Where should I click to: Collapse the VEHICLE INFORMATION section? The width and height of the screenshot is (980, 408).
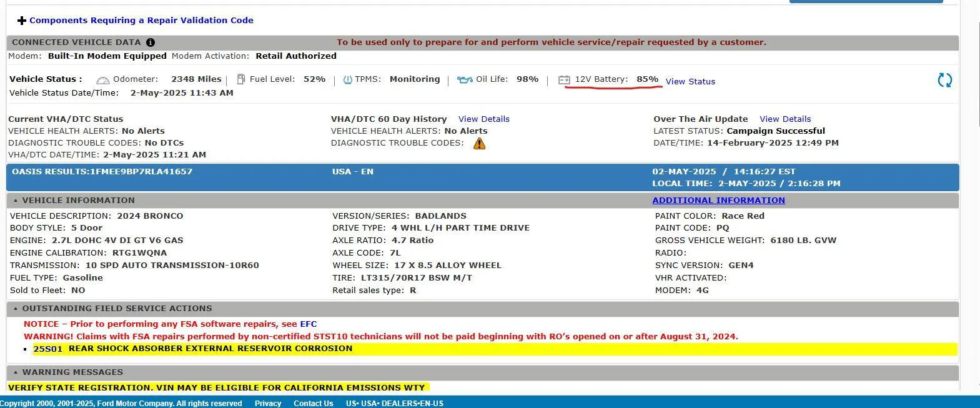[x=16, y=201]
